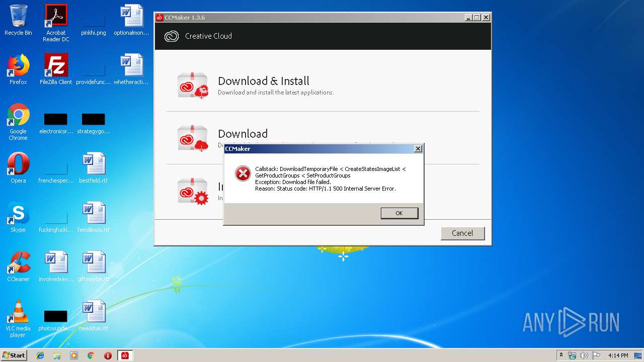Open the Opera desktop shortcut
This screenshot has width=644, height=362.
coord(18,168)
